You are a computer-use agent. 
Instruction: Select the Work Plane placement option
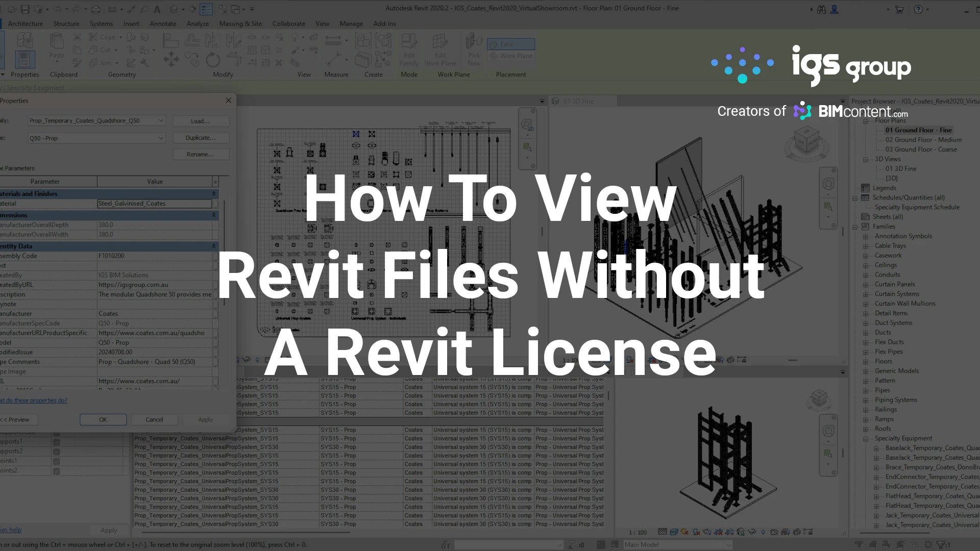[511, 56]
